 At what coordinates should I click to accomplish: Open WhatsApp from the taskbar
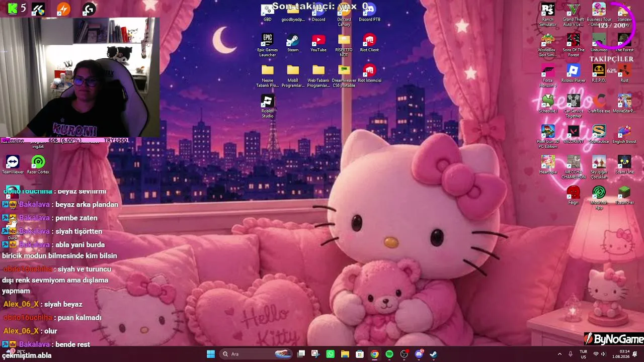(x=330, y=354)
